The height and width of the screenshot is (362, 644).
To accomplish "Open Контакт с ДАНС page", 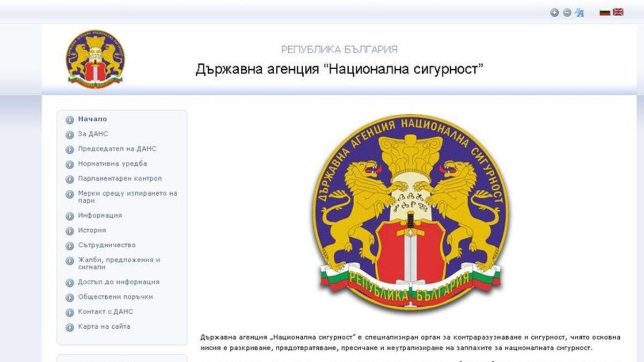I will pyautogui.click(x=105, y=312).
